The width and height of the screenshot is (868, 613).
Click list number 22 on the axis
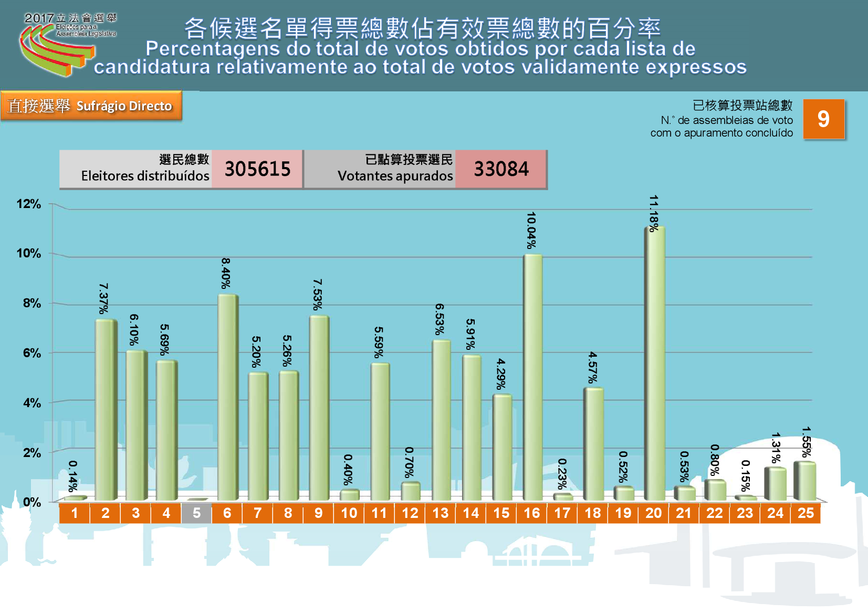(714, 513)
